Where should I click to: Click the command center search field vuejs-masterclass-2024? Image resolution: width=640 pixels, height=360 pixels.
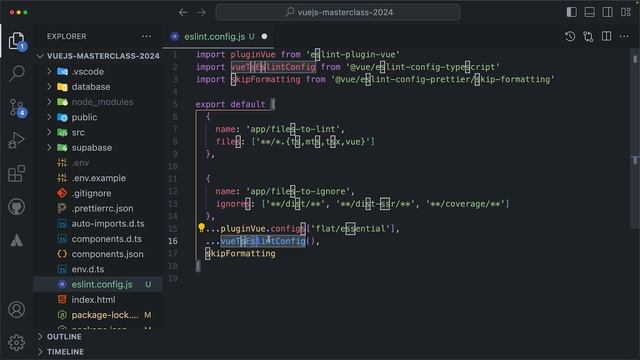[x=338, y=12]
